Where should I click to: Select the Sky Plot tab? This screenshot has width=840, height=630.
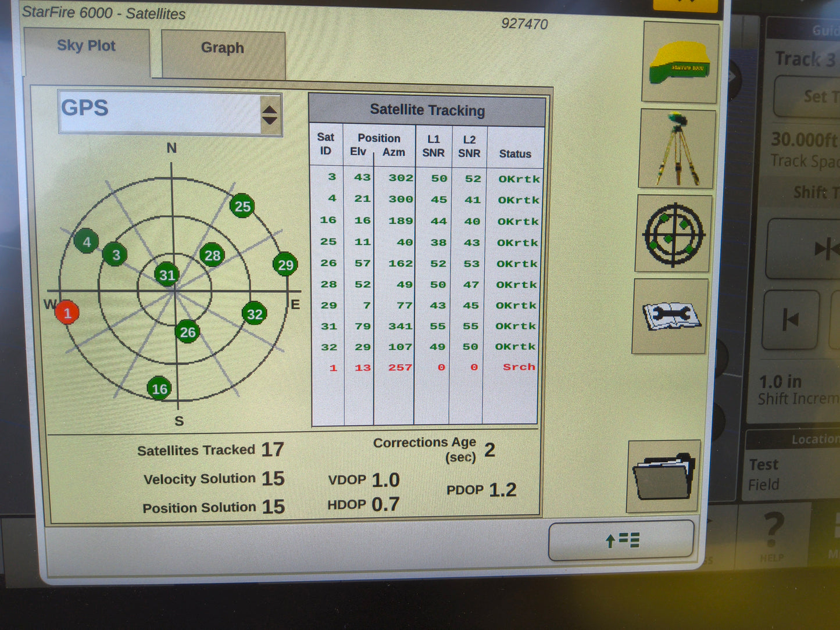pos(86,45)
